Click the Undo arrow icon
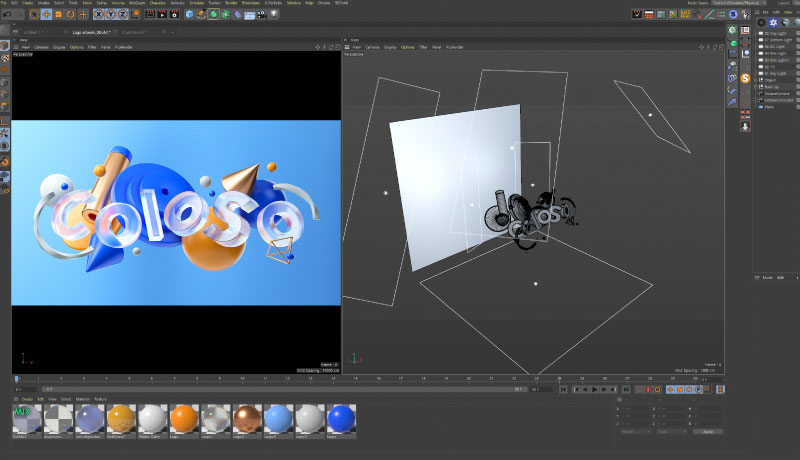 (7, 15)
